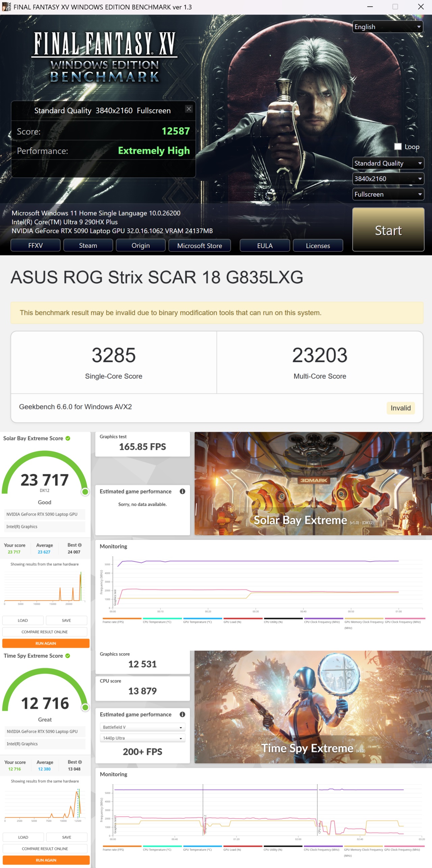Click the Solar Bay score distribution chart
Screen dimensions: 432x868
(45, 587)
